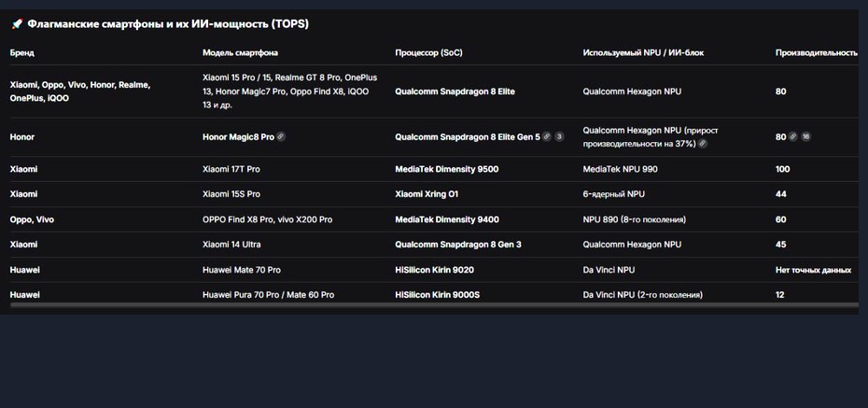Click Xiaomi brand cell in 15S Pro row
The image size is (868, 408).
pos(24,194)
